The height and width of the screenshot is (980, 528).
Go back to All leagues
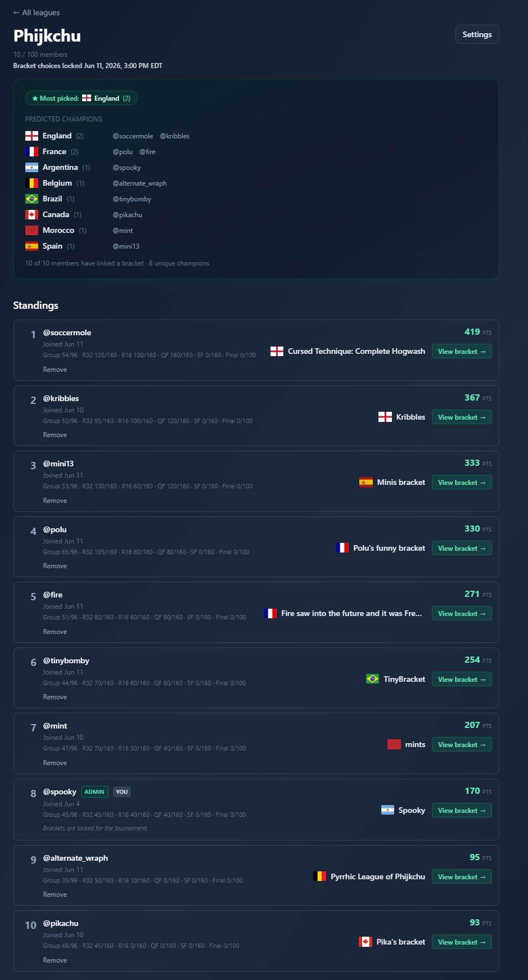(37, 12)
